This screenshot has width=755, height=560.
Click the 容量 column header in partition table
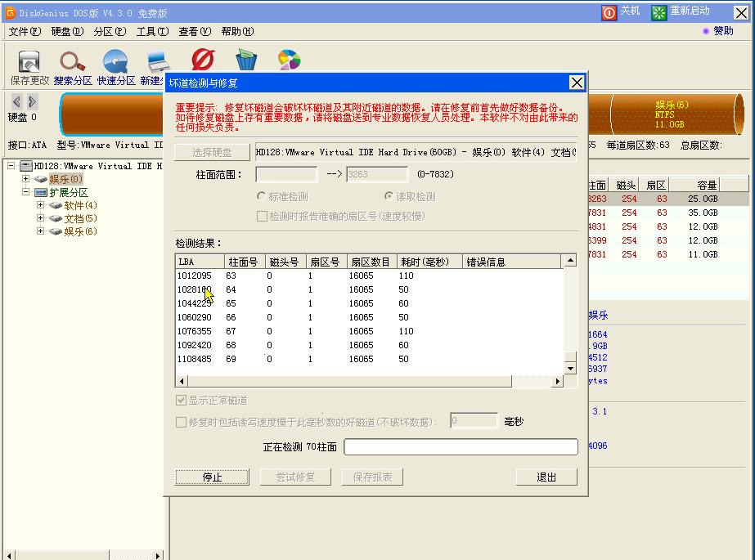pyautogui.click(x=694, y=185)
